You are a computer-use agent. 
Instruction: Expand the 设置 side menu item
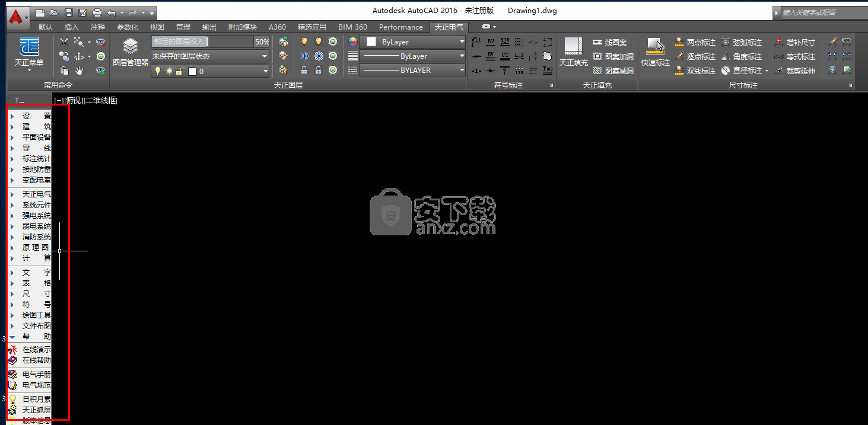coord(30,116)
